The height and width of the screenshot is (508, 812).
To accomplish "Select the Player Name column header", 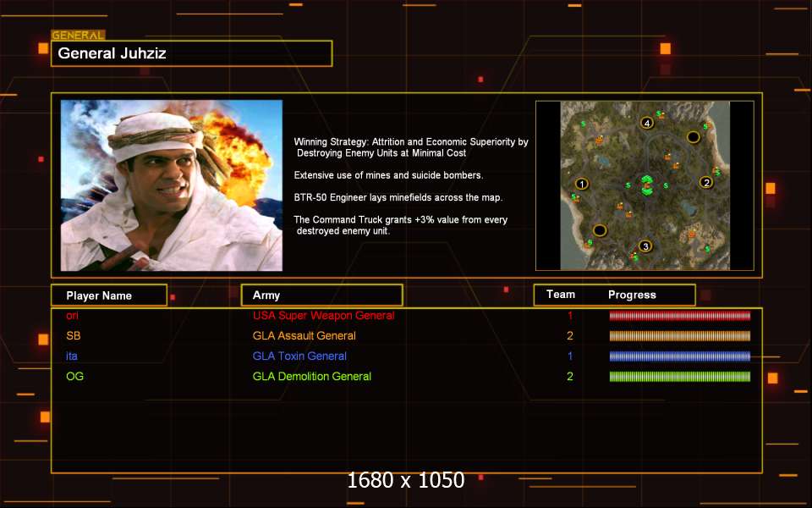I will click(x=109, y=295).
